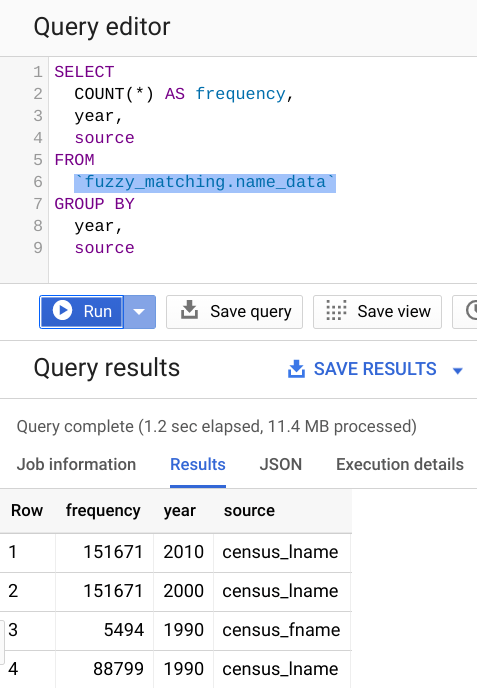Click the SELECT keyword on line 1
477x688 pixels.
pyautogui.click(x=84, y=72)
